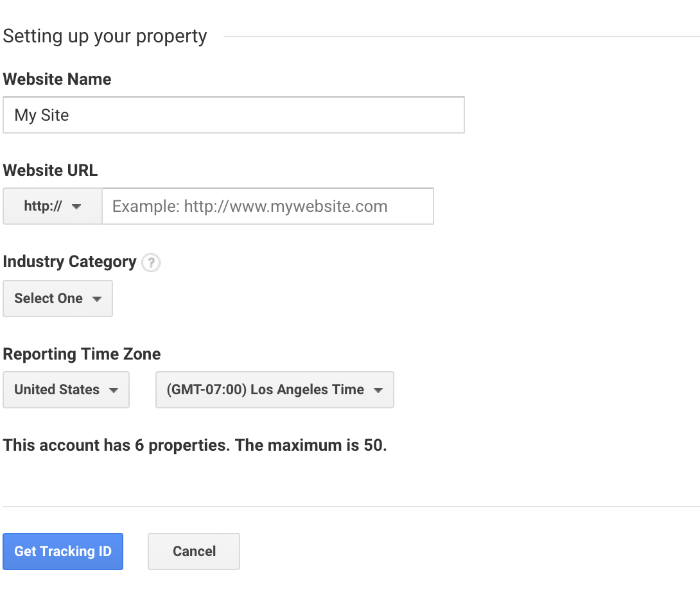
Task: Open the United States country dropdown
Action: [66, 390]
